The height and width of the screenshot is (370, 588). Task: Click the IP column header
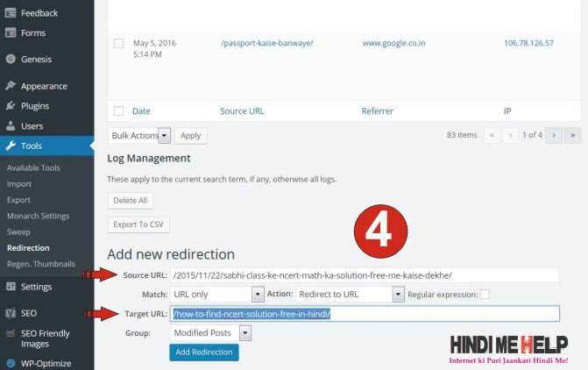507,111
